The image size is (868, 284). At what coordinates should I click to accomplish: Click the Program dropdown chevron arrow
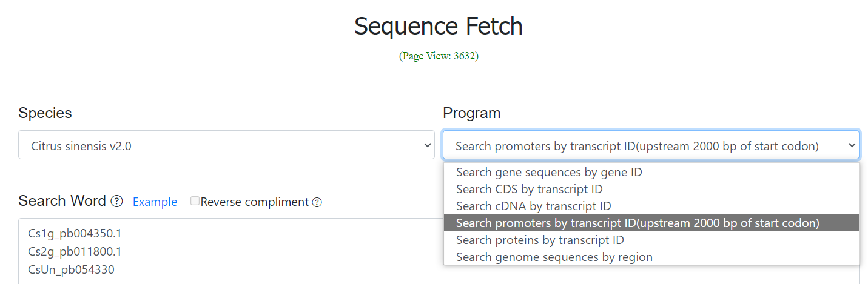[x=852, y=145]
